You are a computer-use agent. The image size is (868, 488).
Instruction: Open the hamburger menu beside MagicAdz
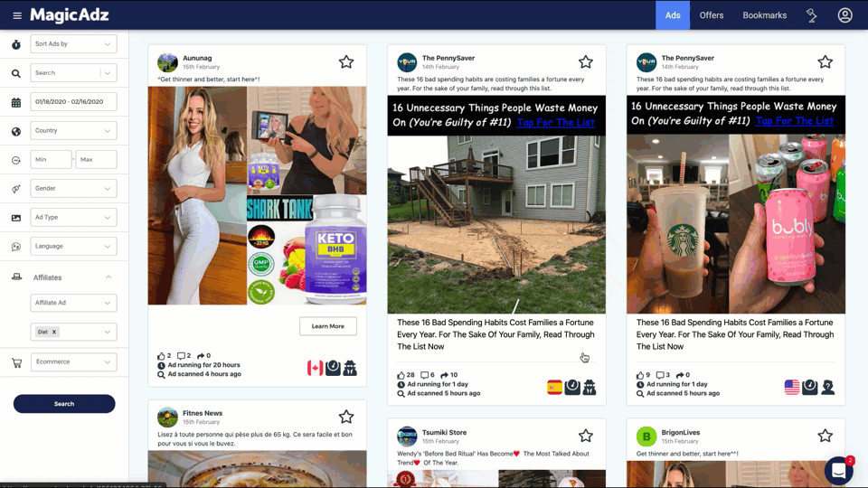click(x=17, y=15)
